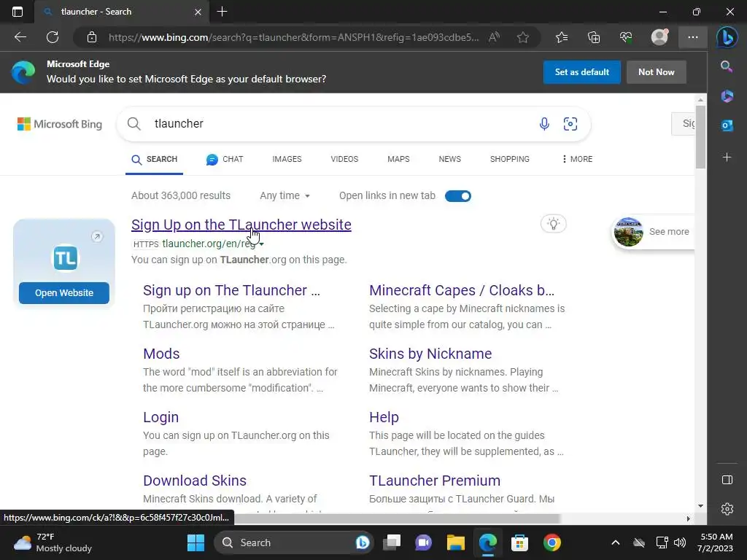Image resolution: width=747 pixels, height=560 pixels.
Task: Open Edge Settings and more menu
Action: (693, 37)
